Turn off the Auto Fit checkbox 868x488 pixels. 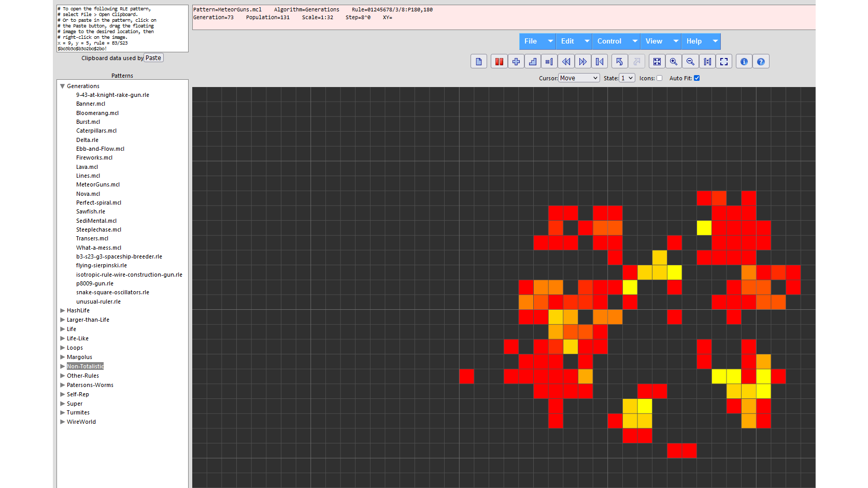tap(697, 78)
